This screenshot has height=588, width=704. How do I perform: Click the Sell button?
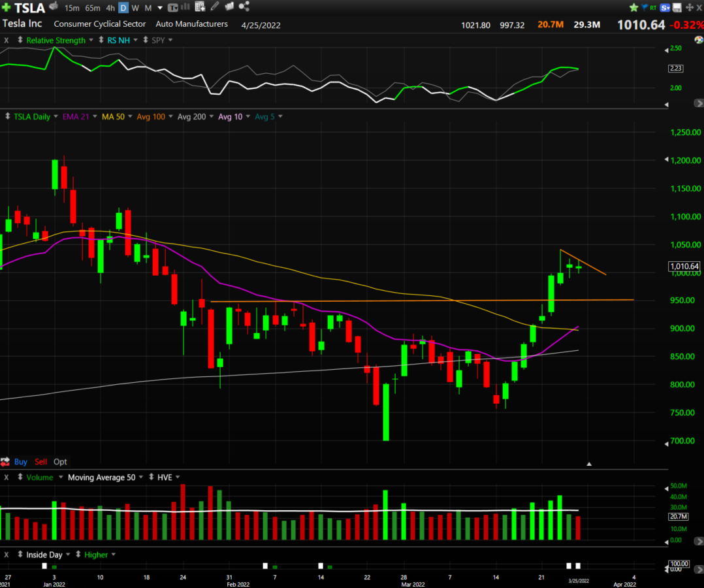(40, 461)
